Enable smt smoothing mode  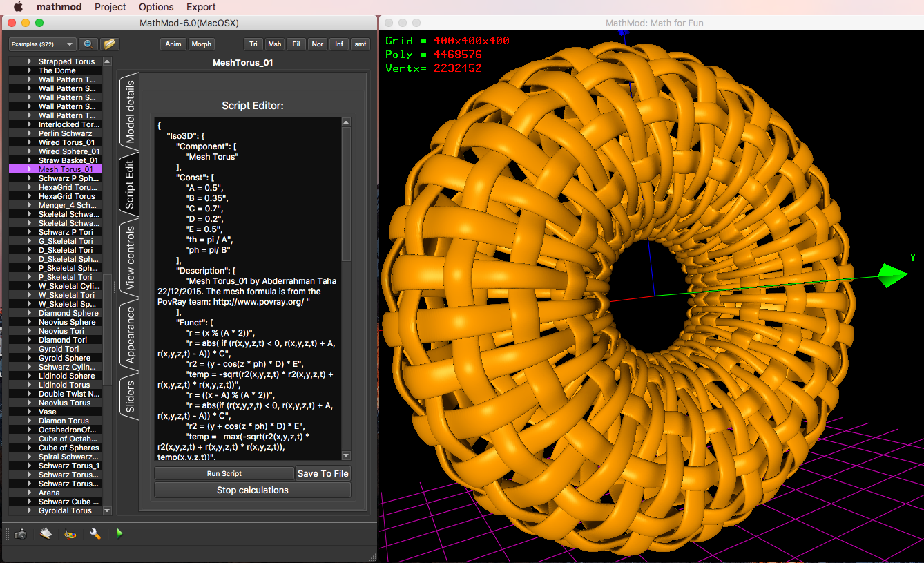tap(360, 44)
